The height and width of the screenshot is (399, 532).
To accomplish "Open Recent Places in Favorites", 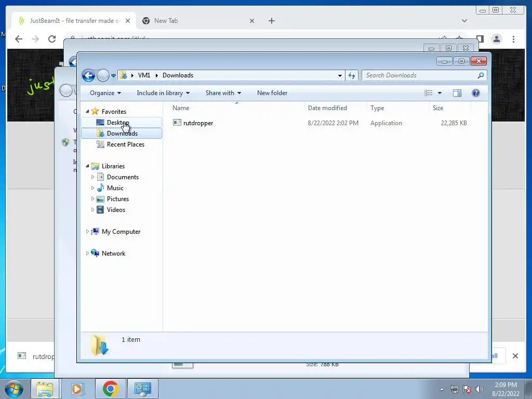I will pyautogui.click(x=125, y=144).
